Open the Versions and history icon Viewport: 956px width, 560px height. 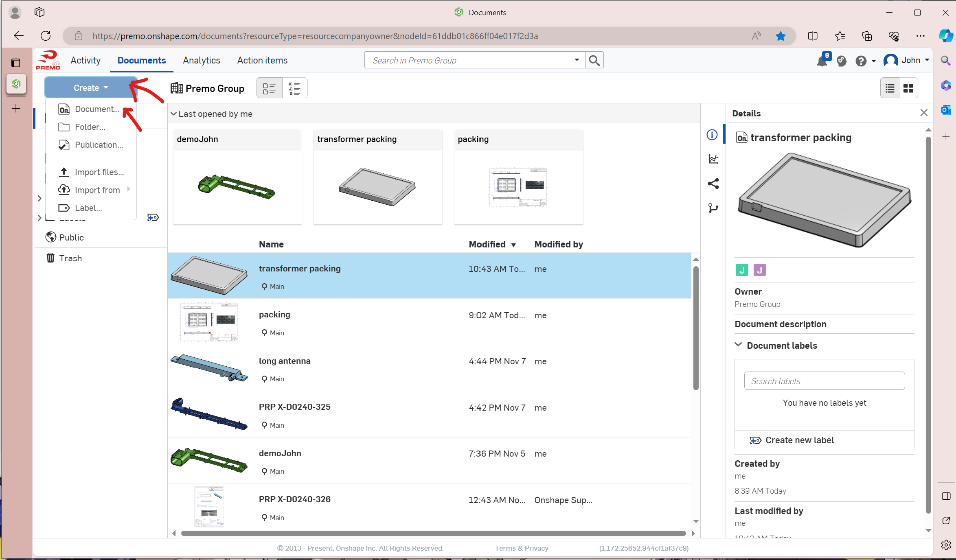pos(713,208)
